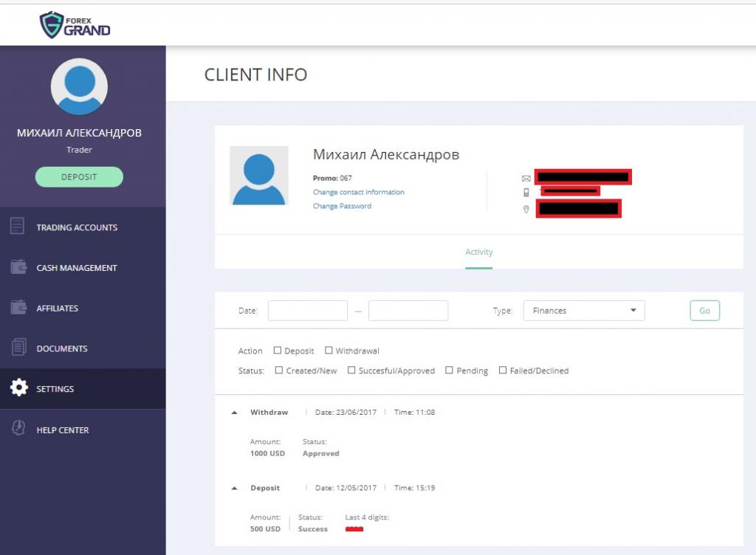This screenshot has height=555, width=756.
Task: Select the Trading Accounts sidebar icon
Action: click(18, 227)
